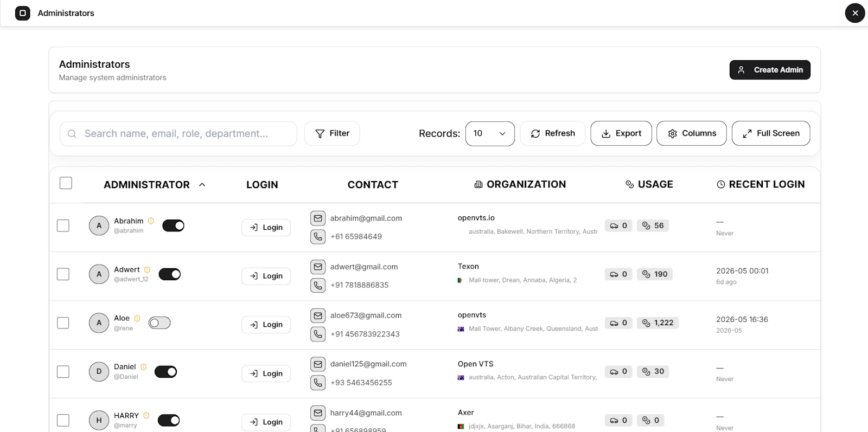The height and width of the screenshot is (432, 868).
Task: Click the Axer organization name
Action: click(x=466, y=412)
